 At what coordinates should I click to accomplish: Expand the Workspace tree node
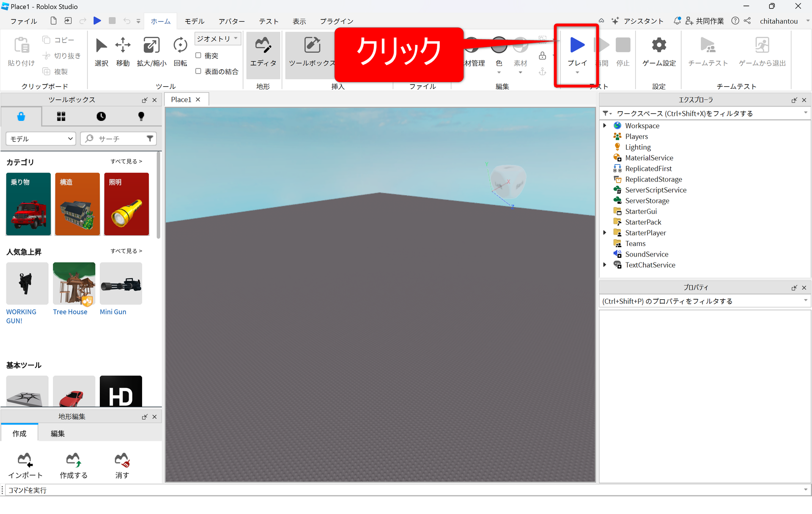click(x=605, y=126)
